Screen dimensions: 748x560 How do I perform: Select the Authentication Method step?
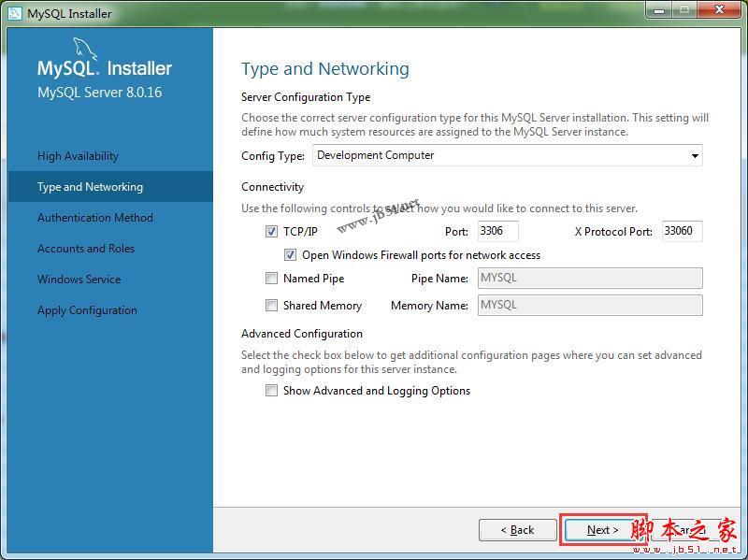coord(96,217)
